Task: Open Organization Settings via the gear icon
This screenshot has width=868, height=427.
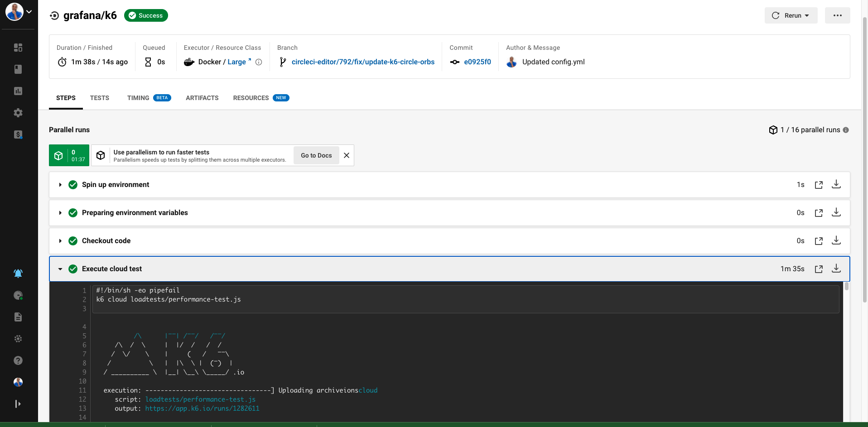Action: click(18, 113)
